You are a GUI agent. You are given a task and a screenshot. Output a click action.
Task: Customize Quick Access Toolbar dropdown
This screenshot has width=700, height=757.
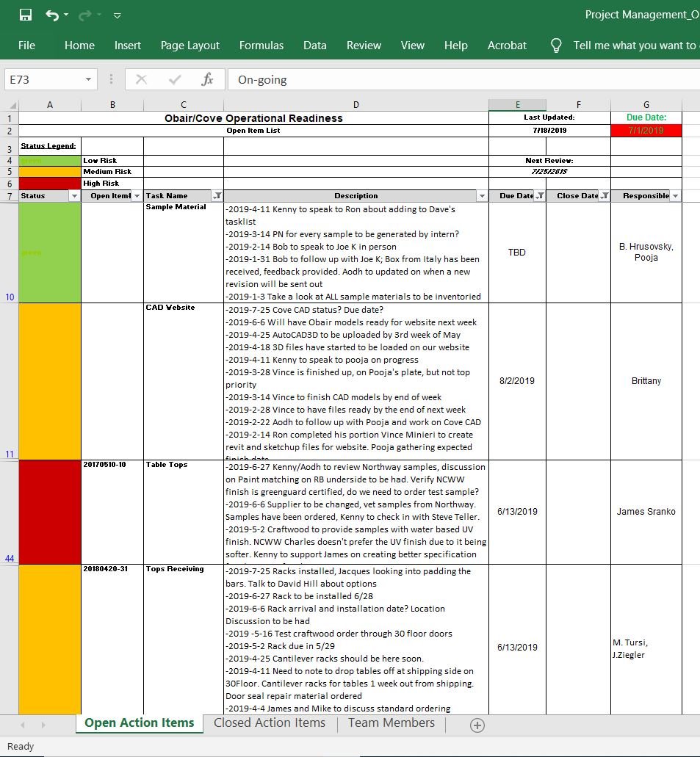click(x=117, y=15)
